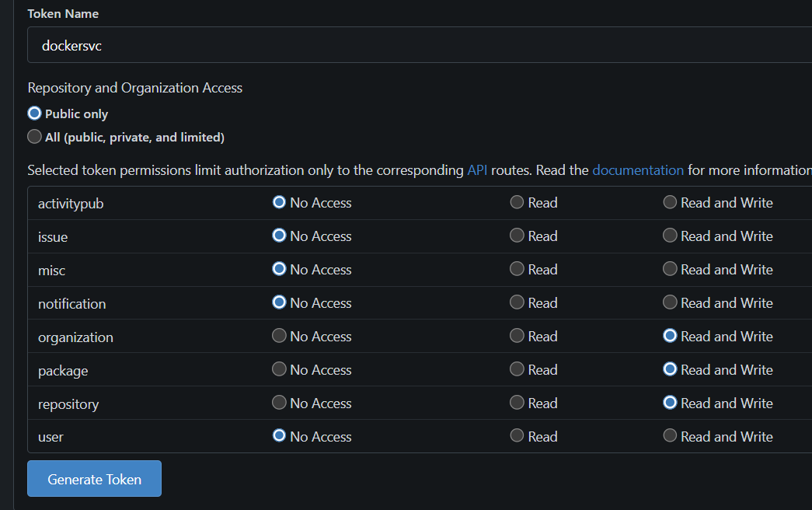812x510 pixels.
Task: Select the Public only access option
Action: click(34, 114)
